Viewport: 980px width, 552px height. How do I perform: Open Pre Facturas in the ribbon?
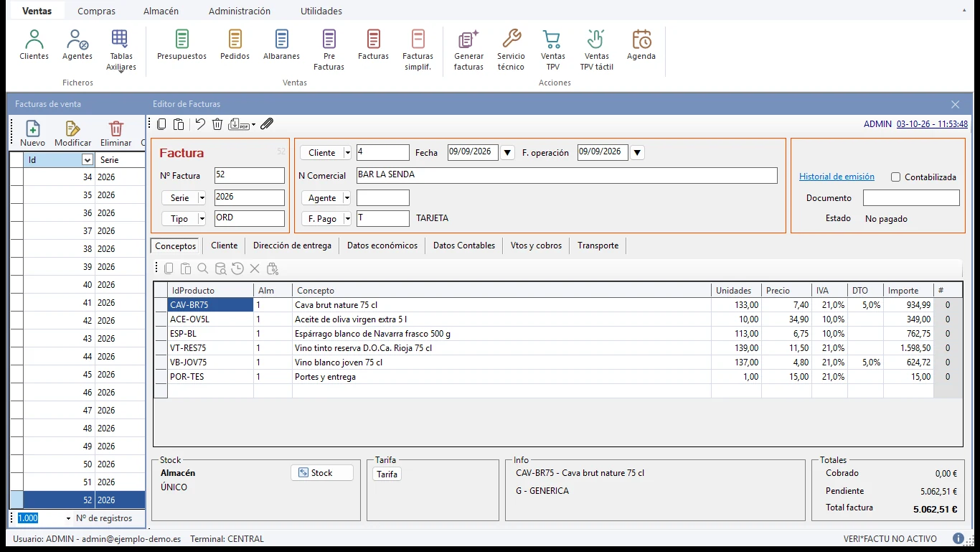(329, 50)
